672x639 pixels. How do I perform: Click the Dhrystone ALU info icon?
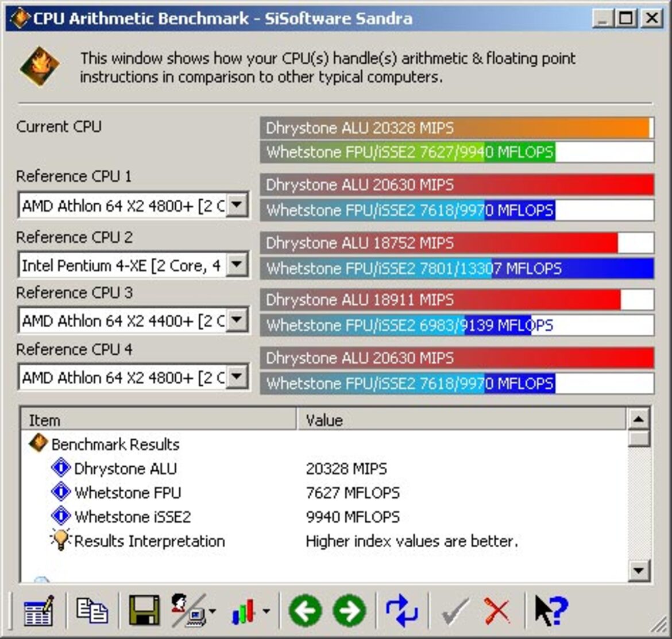(61, 467)
